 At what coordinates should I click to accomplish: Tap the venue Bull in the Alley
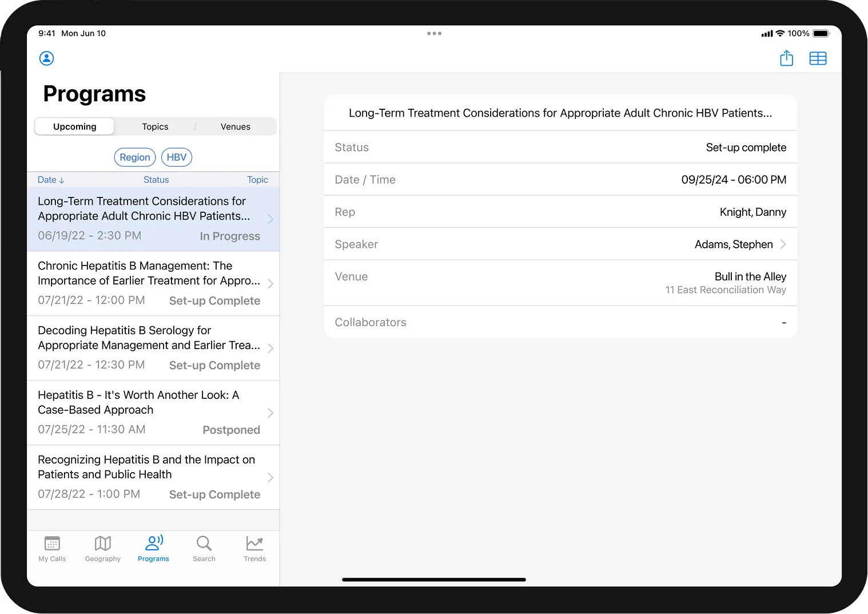coord(750,277)
